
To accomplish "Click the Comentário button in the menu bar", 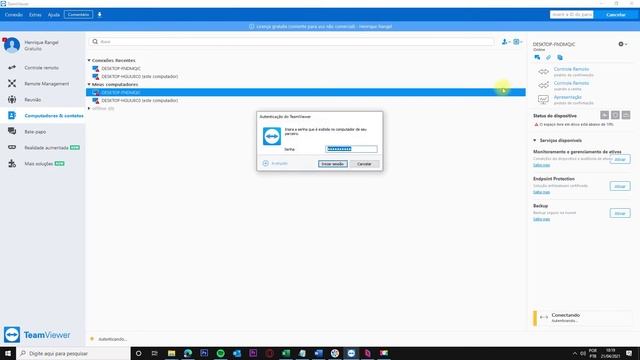I will [78, 15].
